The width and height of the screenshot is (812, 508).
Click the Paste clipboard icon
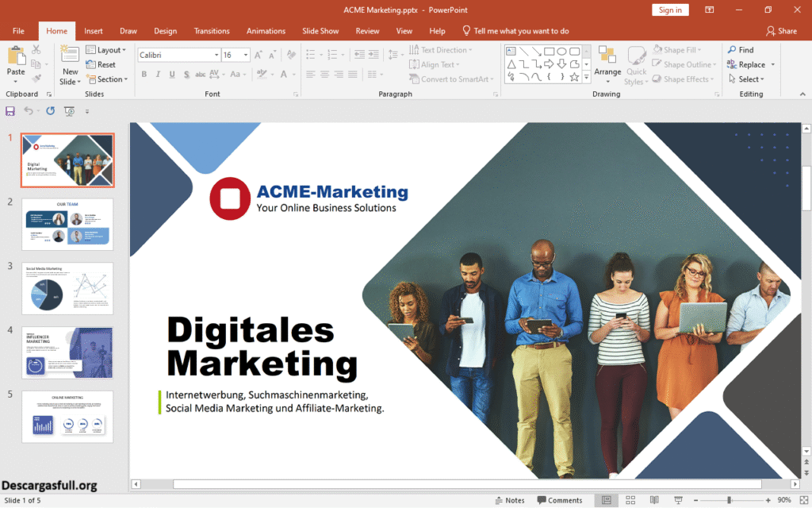16,58
